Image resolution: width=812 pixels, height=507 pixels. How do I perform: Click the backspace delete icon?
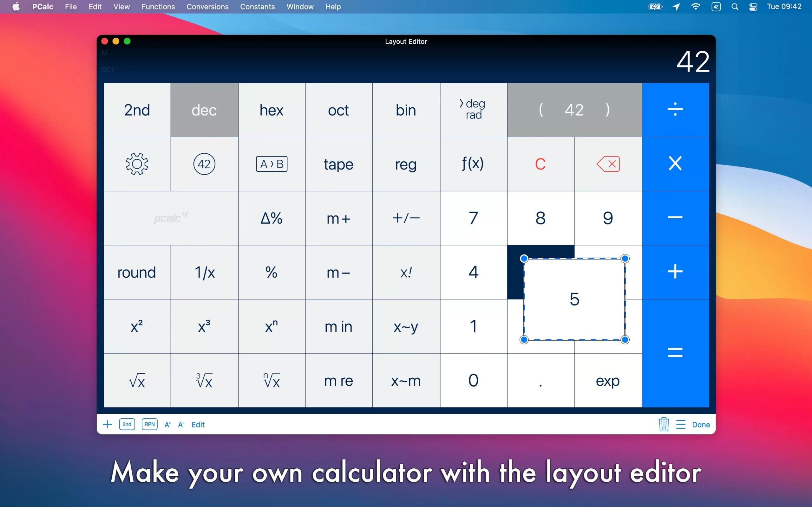pos(608,164)
